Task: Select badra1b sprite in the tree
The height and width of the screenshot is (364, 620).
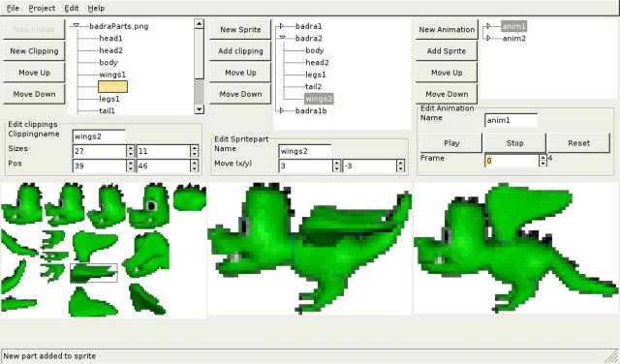Action: click(311, 110)
